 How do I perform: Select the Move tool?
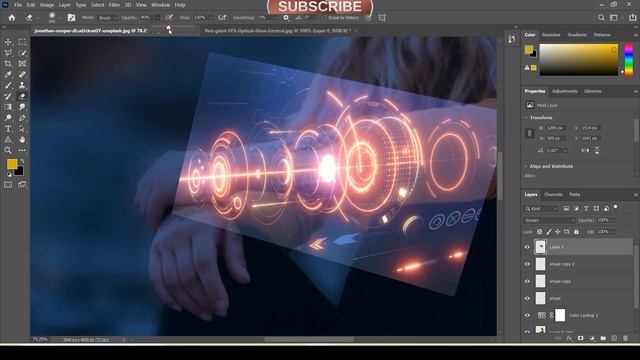pyautogui.click(x=8, y=42)
